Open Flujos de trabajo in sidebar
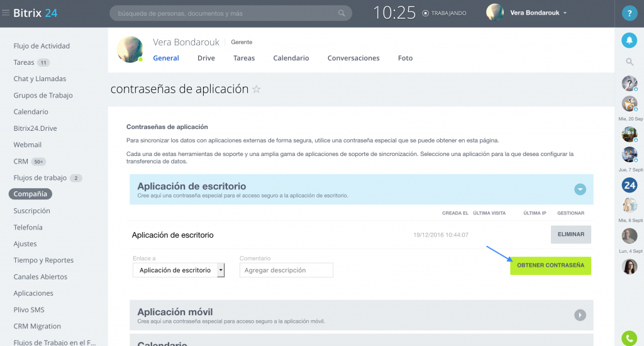This screenshot has height=346, width=644. (x=40, y=178)
